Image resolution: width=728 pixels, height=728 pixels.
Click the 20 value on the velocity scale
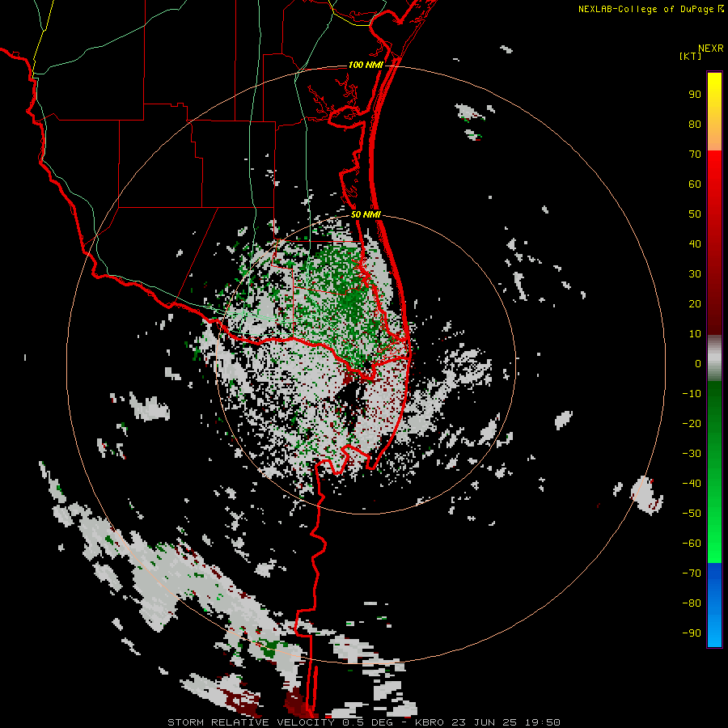click(695, 304)
